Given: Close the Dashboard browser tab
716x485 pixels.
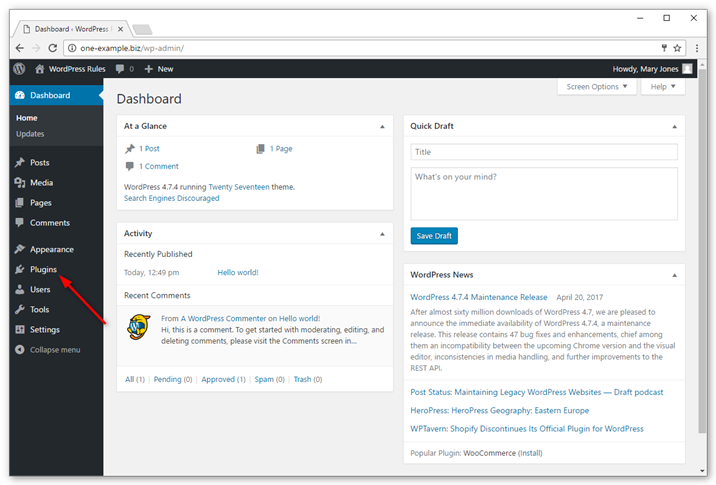Looking at the screenshot, I should [120, 29].
